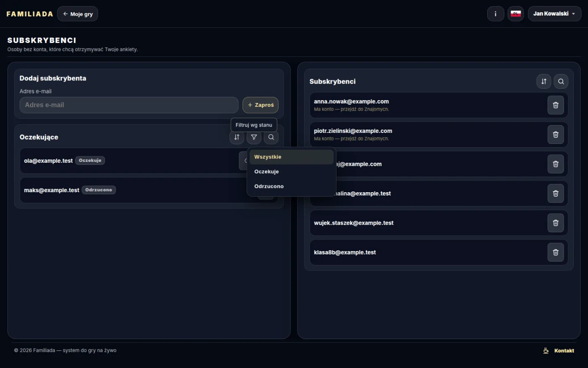Switch language with the PL flag button
This screenshot has height=368, width=588.
tap(516, 14)
